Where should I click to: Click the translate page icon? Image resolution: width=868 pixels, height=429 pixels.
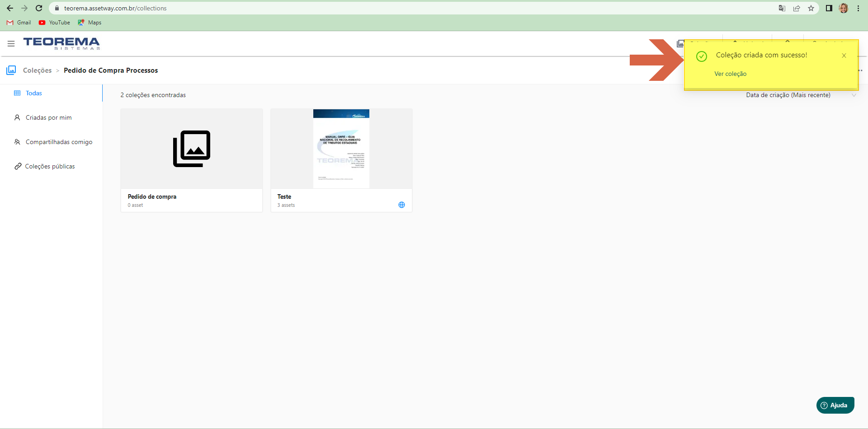782,8
